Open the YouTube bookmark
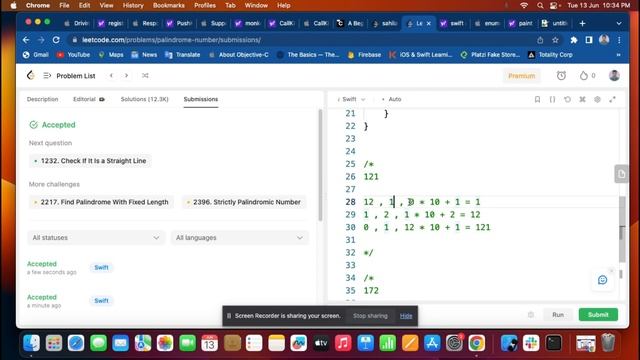The image size is (640, 360). (73, 55)
